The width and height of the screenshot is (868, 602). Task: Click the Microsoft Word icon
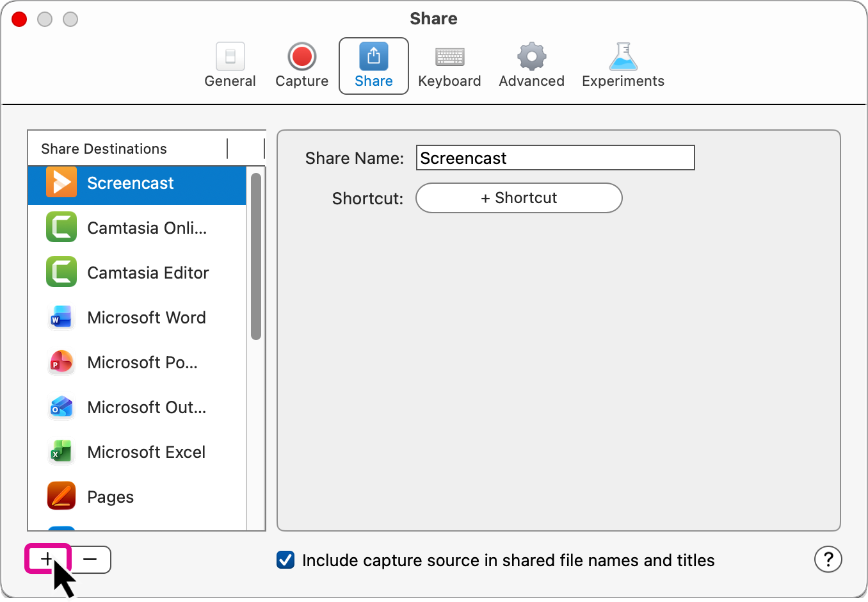[x=61, y=317]
